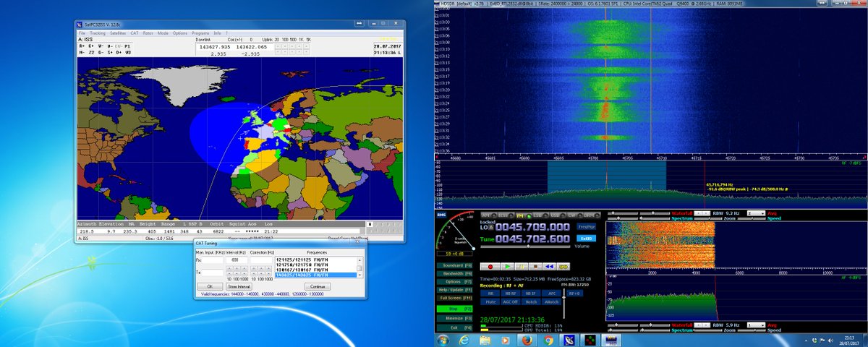Image resolution: width=868 pixels, height=347 pixels.
Task: Click the green Stop [F2] button
Action: tap(454, 309)
